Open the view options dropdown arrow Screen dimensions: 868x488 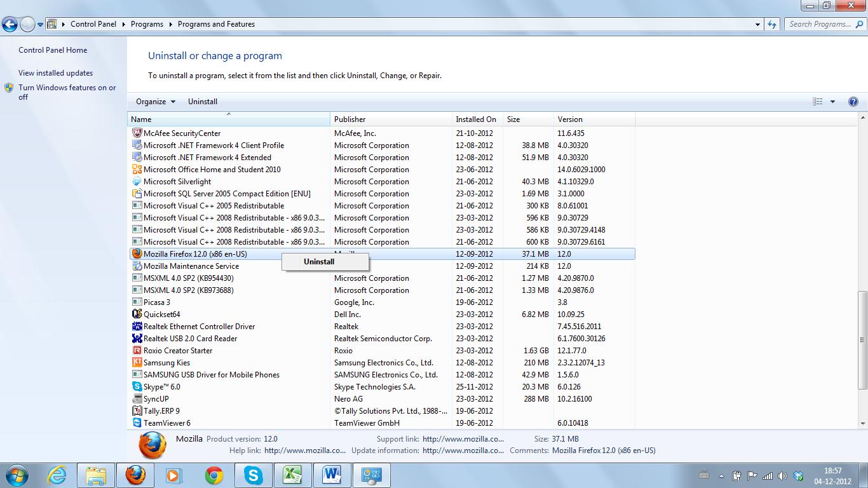pyautogui.click(x=832, y=102)
